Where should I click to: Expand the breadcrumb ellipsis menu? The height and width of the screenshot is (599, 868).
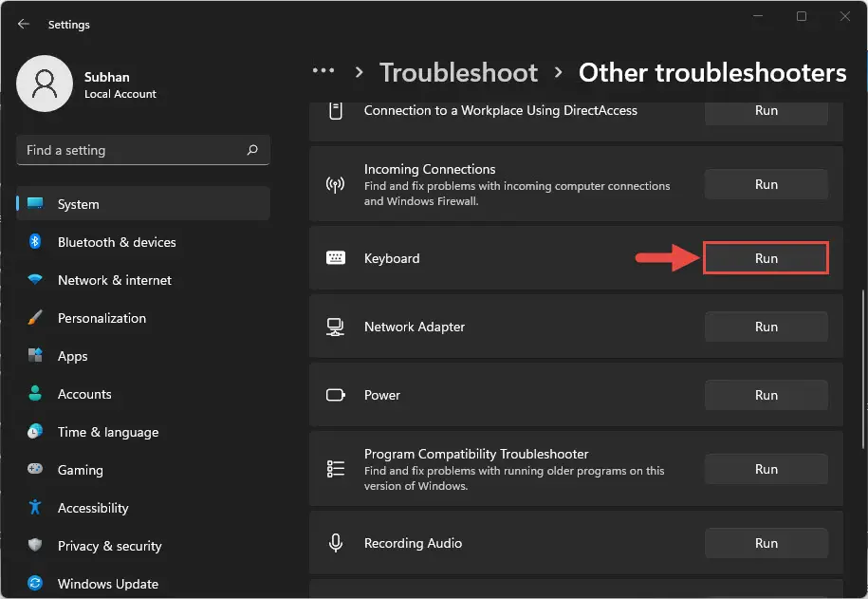(323, 70)
